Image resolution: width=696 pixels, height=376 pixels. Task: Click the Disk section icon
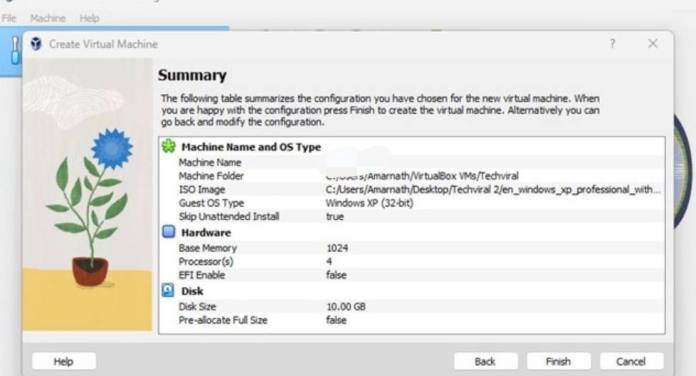tap(168, 290)
